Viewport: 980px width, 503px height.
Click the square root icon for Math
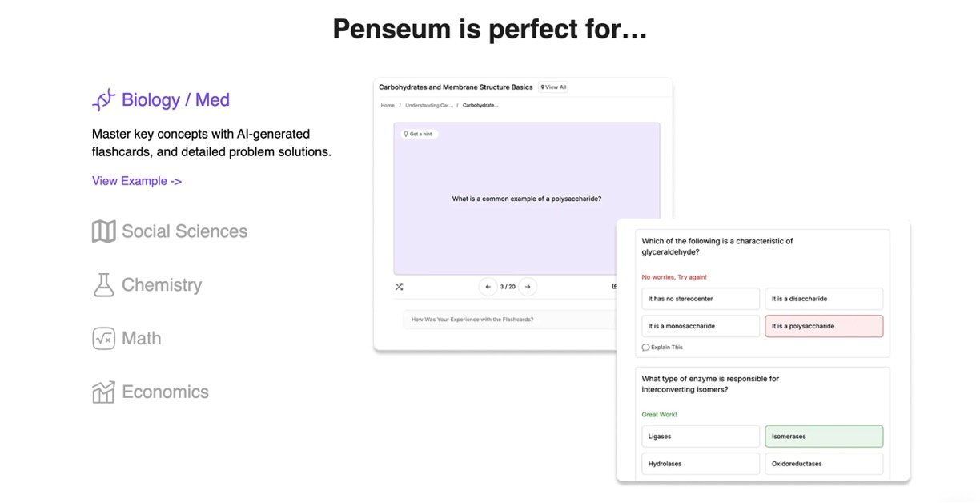(104, 339)
